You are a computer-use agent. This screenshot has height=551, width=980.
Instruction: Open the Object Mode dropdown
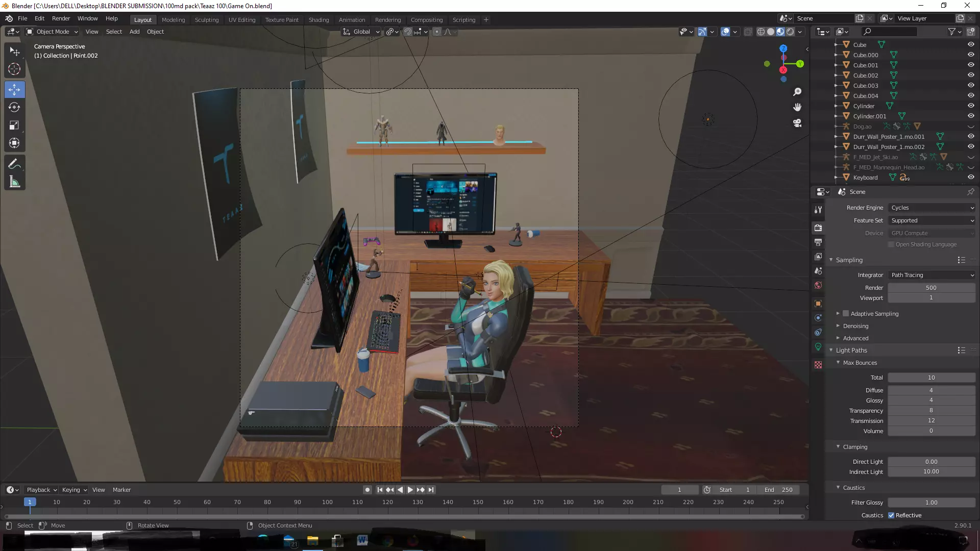(x=52, y=32)
